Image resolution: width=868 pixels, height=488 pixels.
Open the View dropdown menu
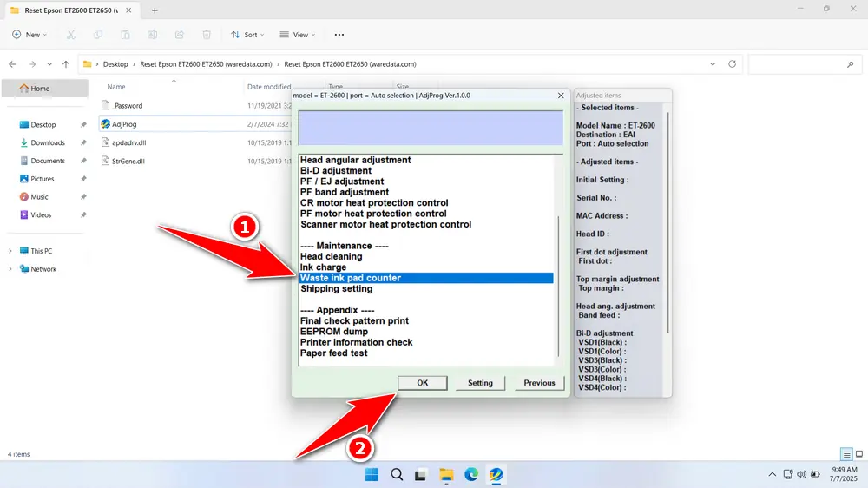(298, 35)
